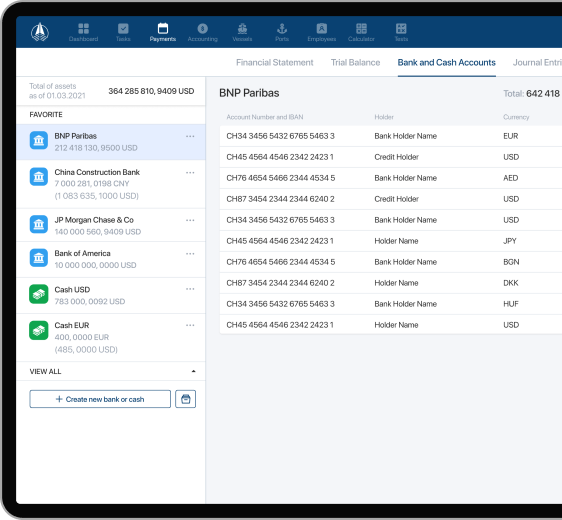
Task: Click the archive box icon button
Action: point(185,399)
